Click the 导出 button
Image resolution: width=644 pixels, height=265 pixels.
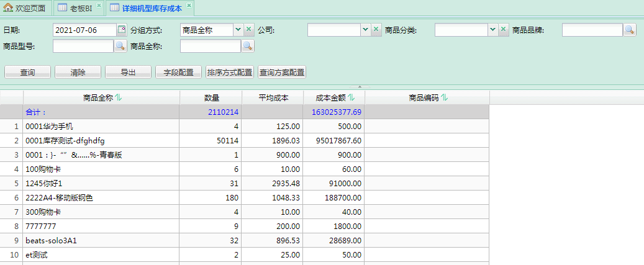coord(128,73)
